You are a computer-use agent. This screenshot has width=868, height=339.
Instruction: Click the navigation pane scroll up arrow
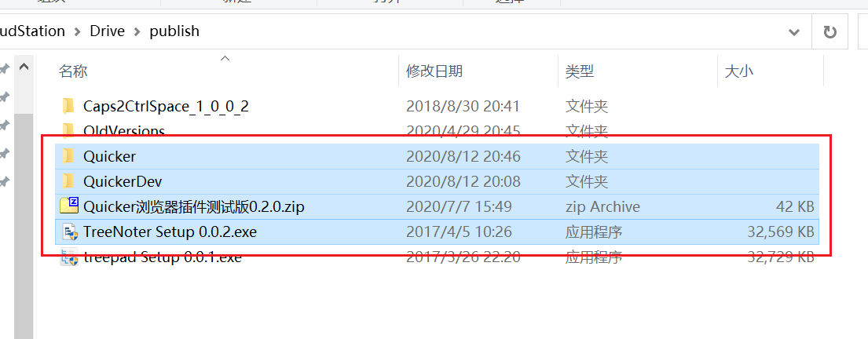24,67
